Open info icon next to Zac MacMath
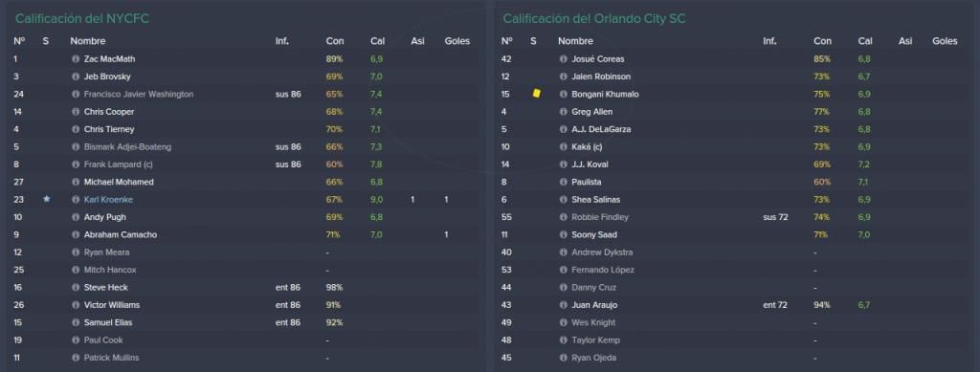 point(76,58)
